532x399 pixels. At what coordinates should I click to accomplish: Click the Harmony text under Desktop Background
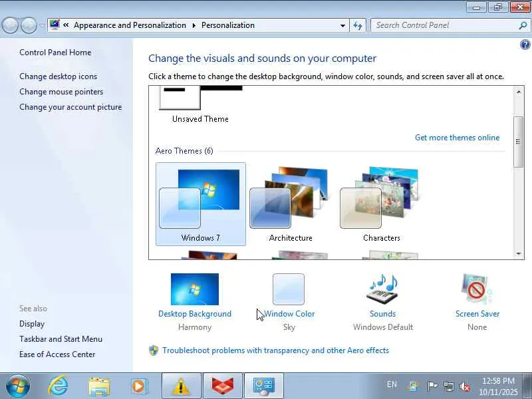click(195, 327)
